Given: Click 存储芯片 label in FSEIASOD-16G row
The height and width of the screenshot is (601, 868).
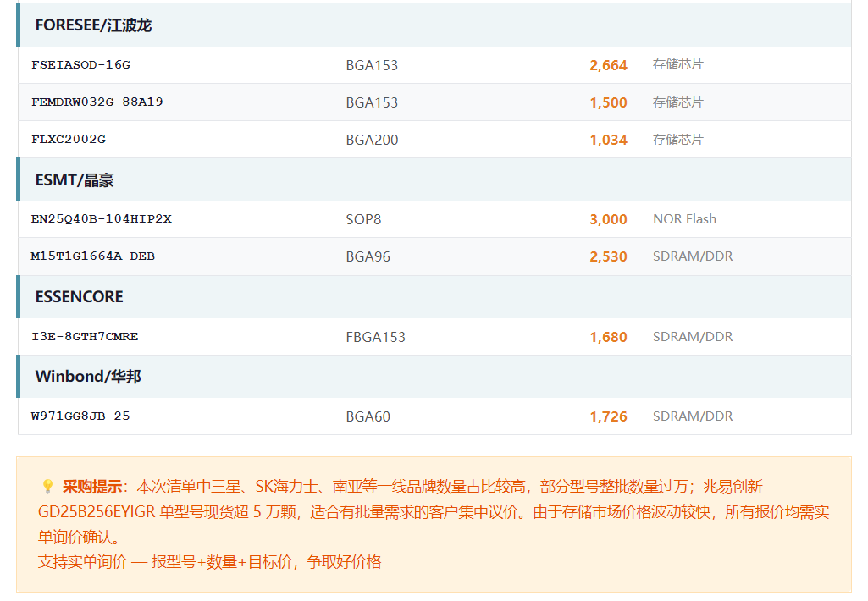Looking at the screenshot, I should 677,64.
